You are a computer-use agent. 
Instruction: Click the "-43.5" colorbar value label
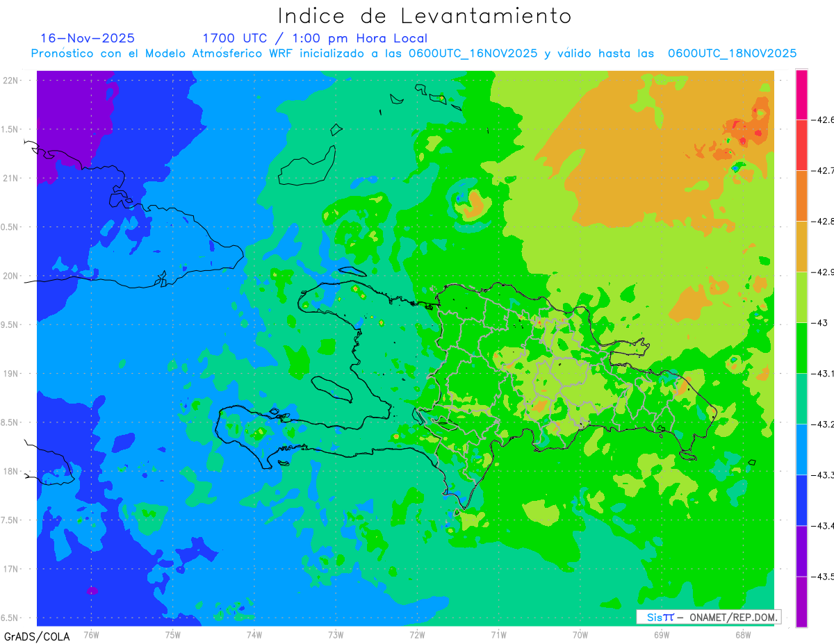(823, 576)
